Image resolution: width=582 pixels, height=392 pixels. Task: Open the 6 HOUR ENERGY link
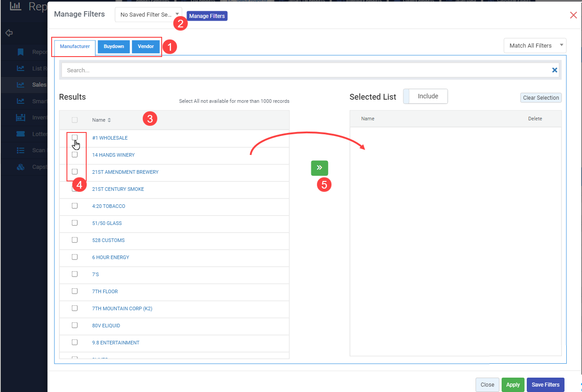pos(110,257)
